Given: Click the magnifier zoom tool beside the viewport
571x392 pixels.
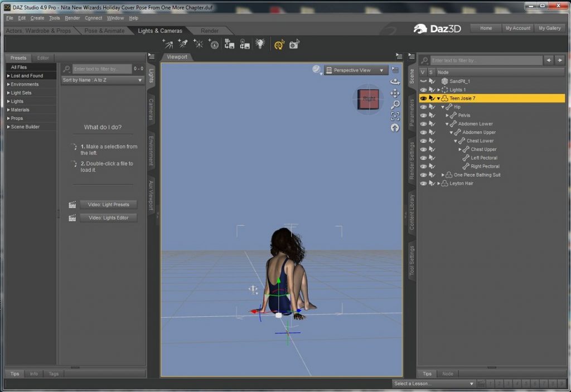Looking at the screenshot, I should 395,104.
